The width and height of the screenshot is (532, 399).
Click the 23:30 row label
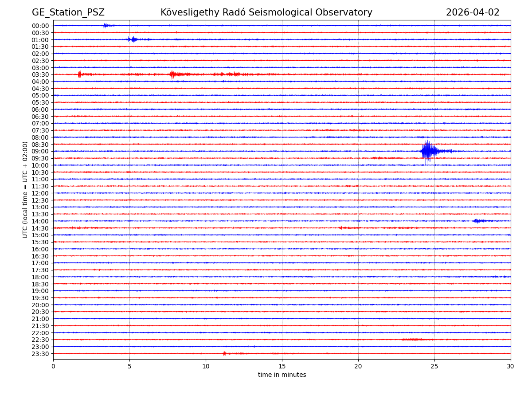tap(40, 354)
